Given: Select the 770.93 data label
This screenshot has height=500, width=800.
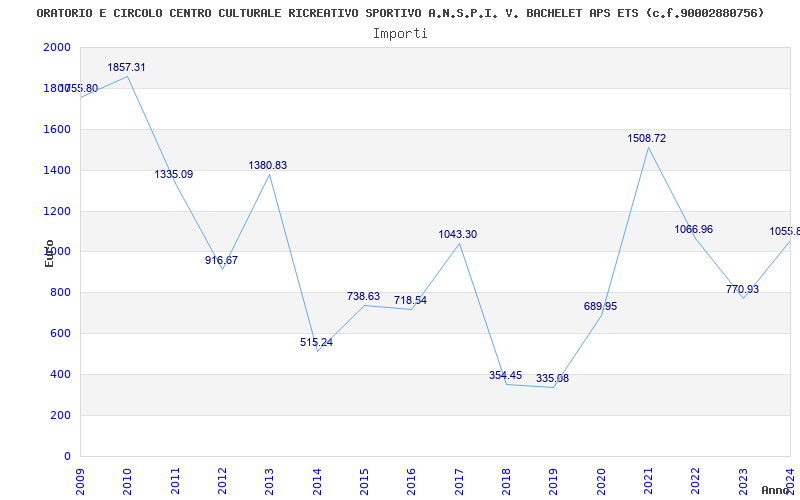Looking at the screenshot, I should (742, 290).
